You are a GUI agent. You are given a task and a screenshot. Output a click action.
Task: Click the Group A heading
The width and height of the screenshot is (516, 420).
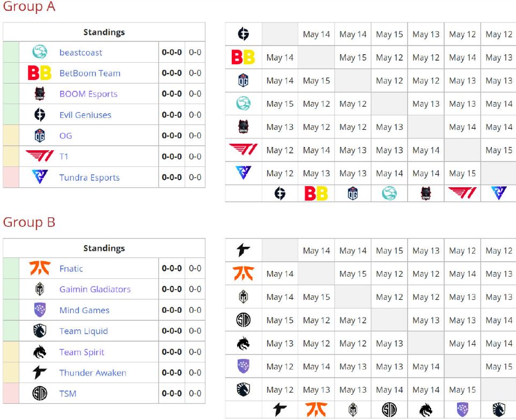29,6
